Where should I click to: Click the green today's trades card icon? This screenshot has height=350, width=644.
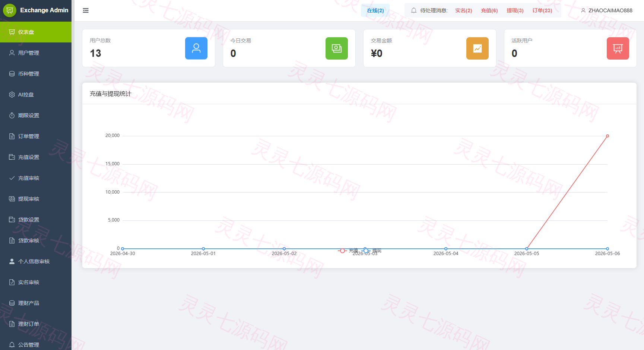(x=337, y=48)
